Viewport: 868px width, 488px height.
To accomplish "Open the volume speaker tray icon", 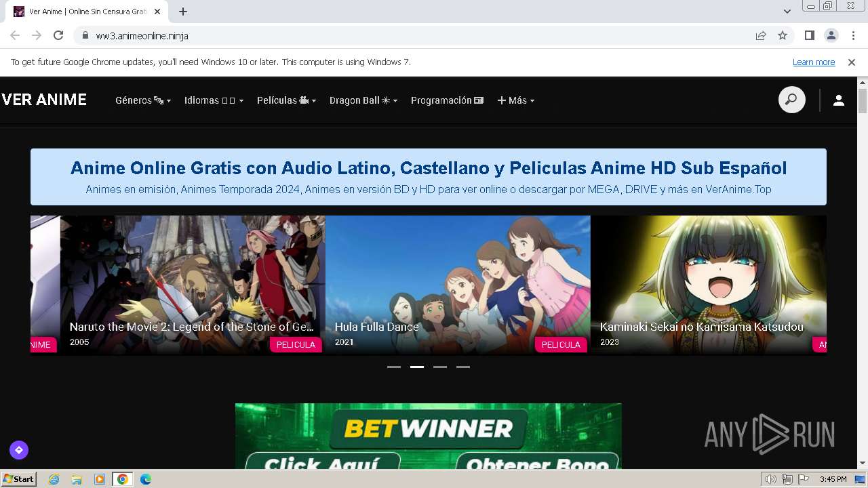I will 770,479.
